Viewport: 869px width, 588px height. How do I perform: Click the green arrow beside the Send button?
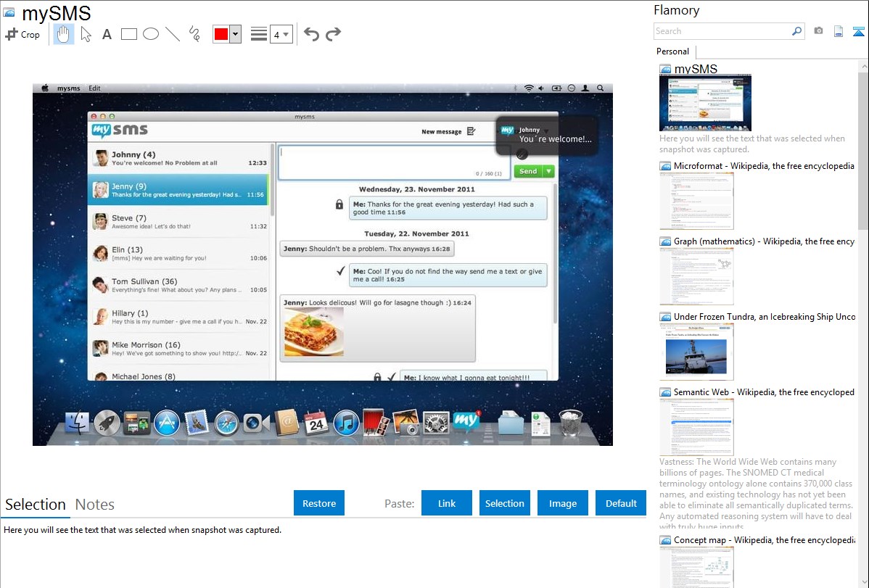(548, 171)
